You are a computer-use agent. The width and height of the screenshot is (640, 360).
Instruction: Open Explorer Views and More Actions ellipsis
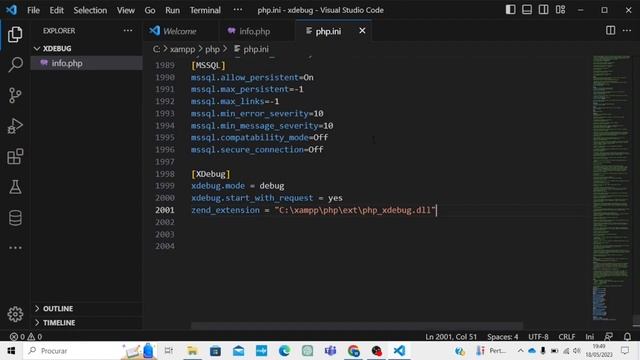pyautogui.click(x=128, y=31)
